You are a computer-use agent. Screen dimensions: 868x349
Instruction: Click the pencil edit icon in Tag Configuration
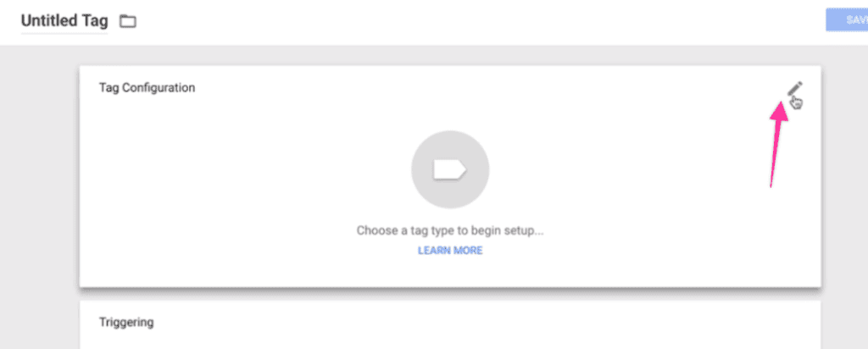795,88
